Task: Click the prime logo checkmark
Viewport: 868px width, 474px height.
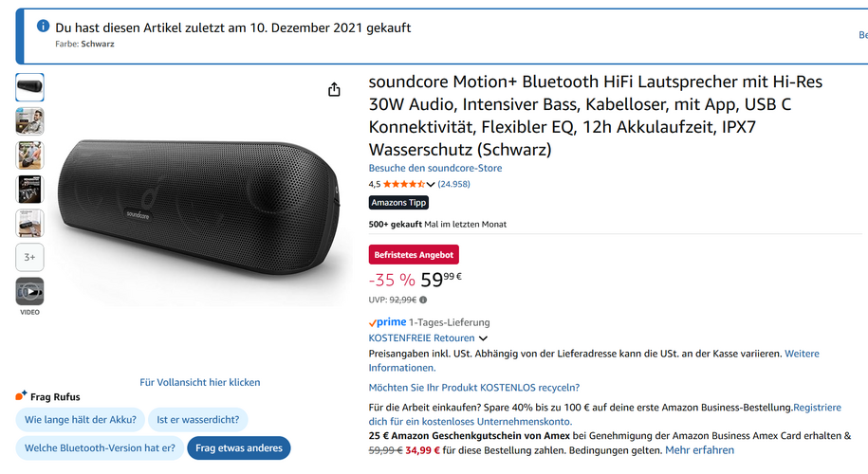Action: 373,322
